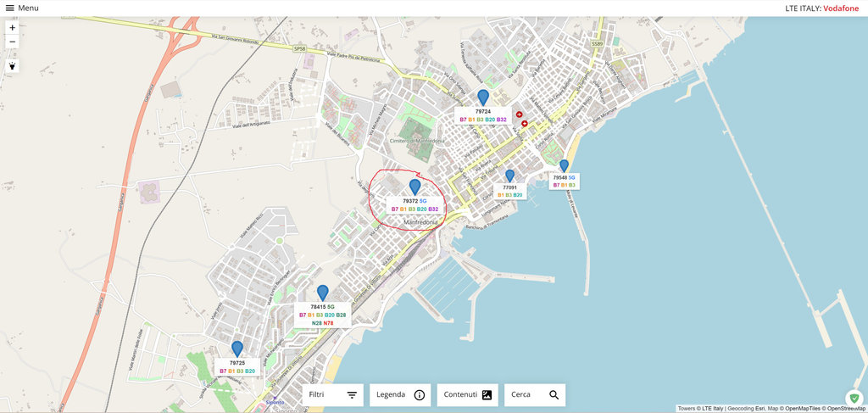The height and width of the screenshot is (413, 868).
Task: Open the Contenuti button
Action: point(468,394)
